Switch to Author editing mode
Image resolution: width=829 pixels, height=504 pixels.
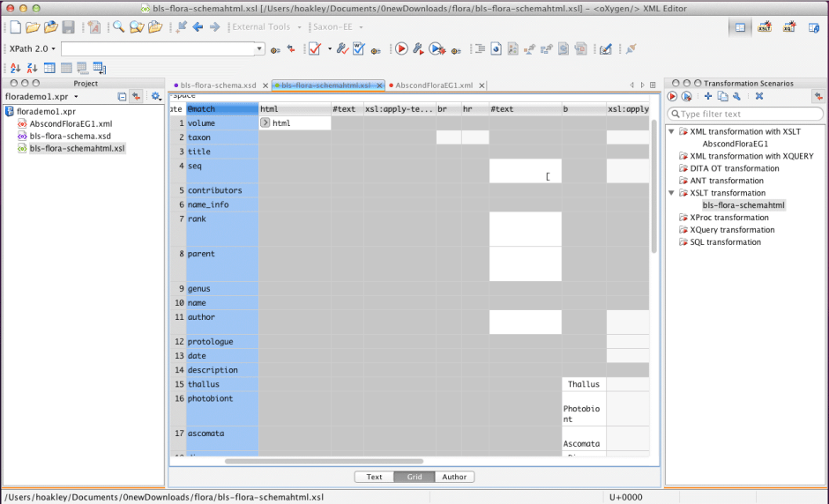point(454,477)
